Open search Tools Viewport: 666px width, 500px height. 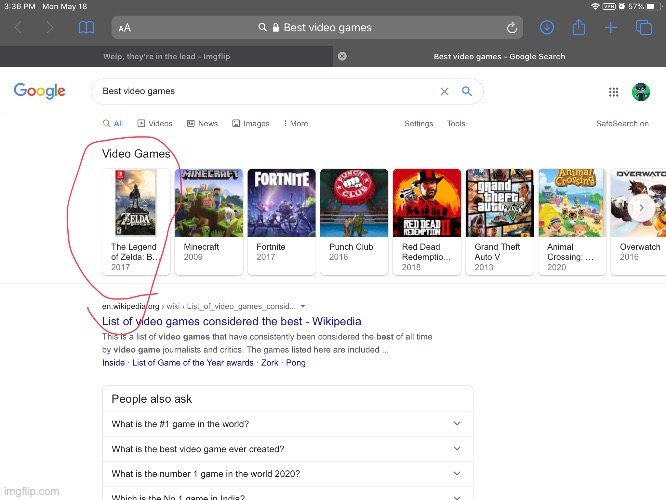456,123
